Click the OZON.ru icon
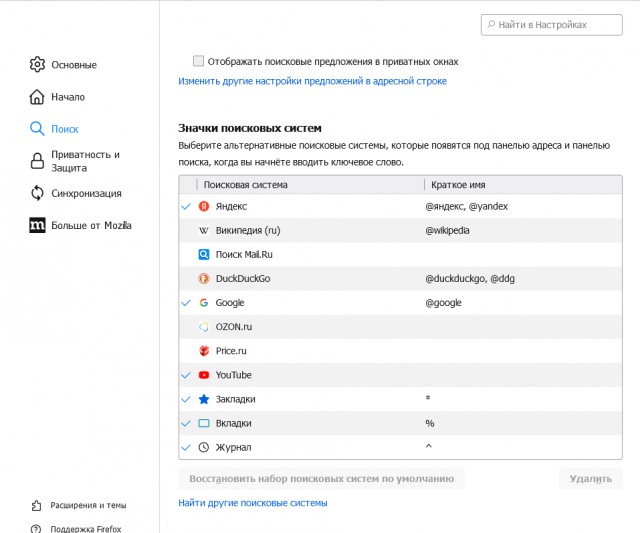 (204, 326)
